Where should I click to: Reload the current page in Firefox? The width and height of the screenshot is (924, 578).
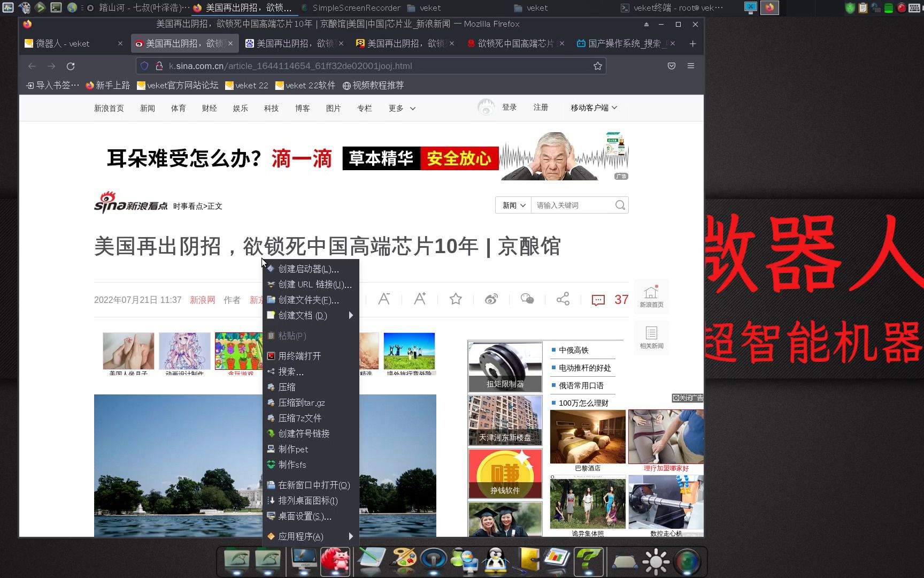71,66
